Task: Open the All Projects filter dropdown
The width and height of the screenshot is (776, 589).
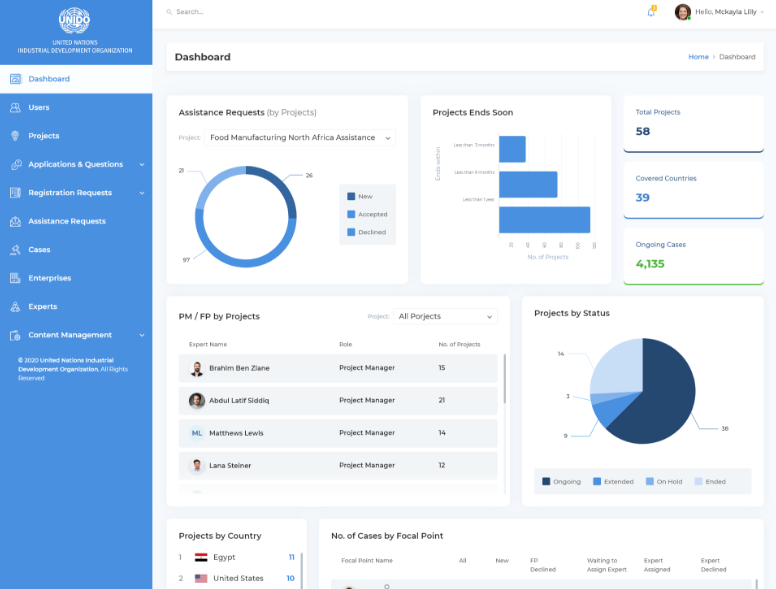Action: [445, 316]
